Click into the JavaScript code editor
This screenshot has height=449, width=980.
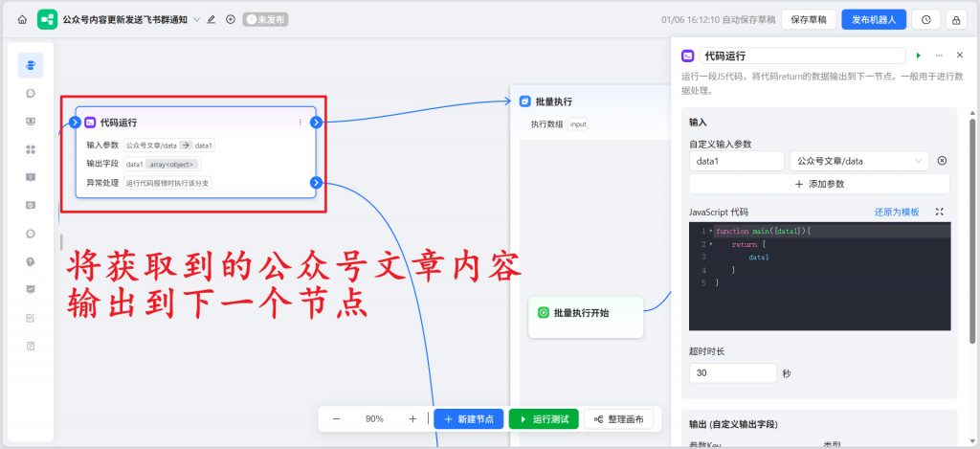[820, 277]
